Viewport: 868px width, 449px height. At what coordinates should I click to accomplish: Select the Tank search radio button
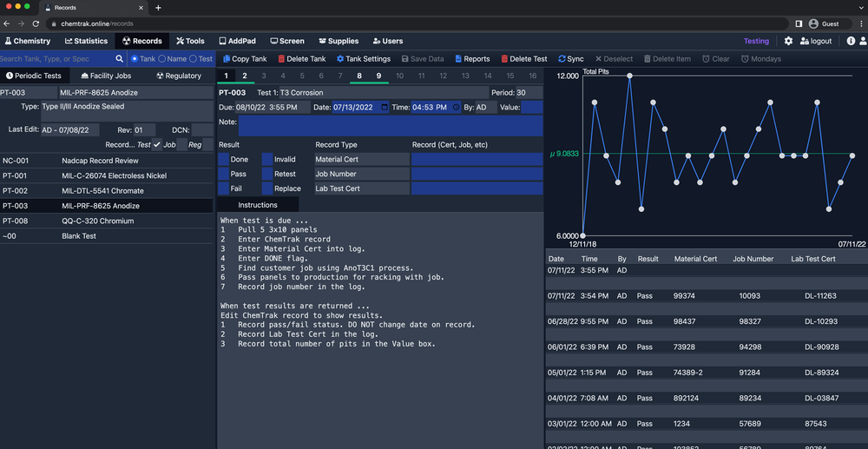(x=135, y=59)
